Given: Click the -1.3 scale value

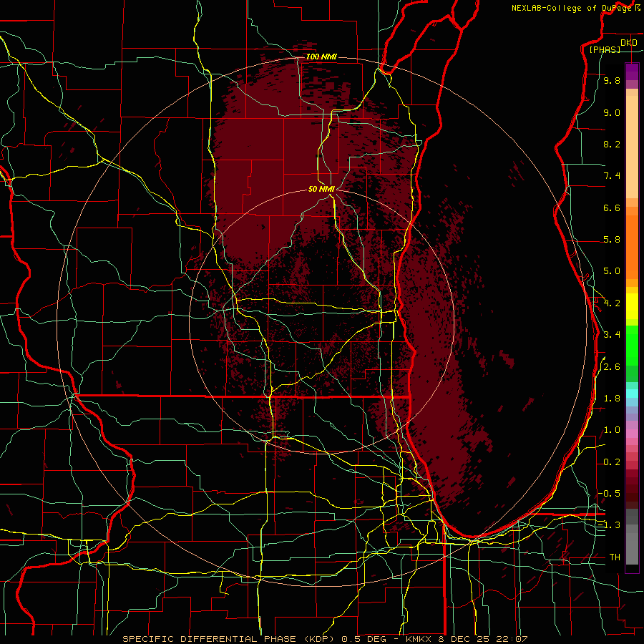Looking at the screenshot, I should 609,525.
